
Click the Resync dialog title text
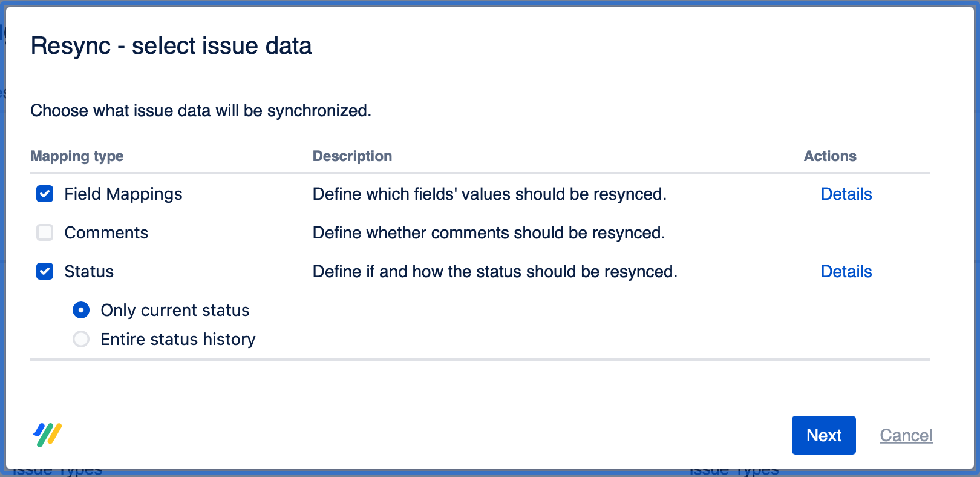171,46
